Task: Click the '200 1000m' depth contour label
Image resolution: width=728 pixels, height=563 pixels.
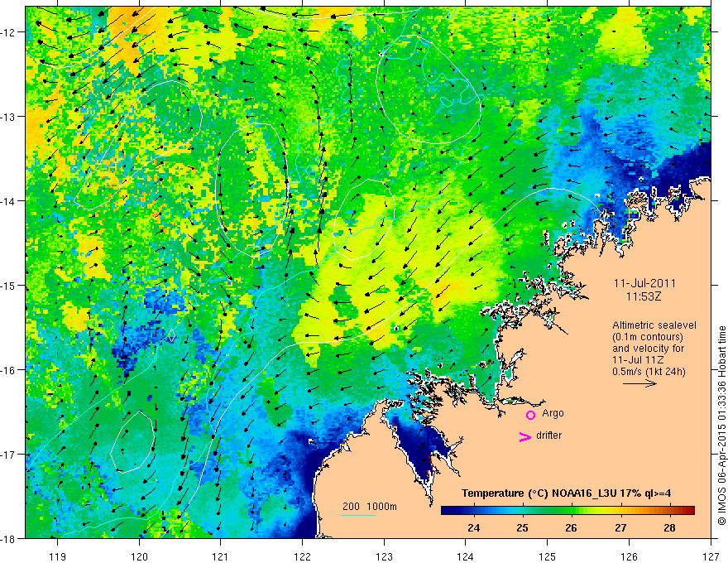Action: point(370,507)
